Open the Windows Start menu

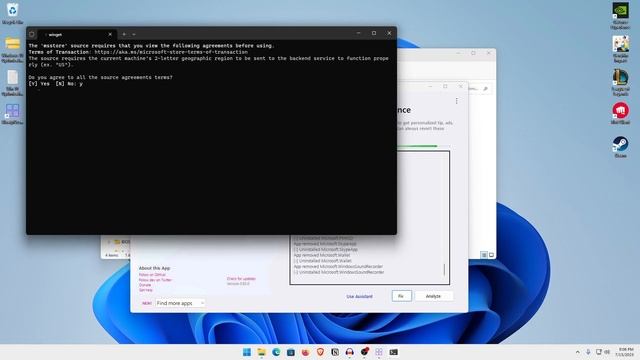(x=247, y=352)
